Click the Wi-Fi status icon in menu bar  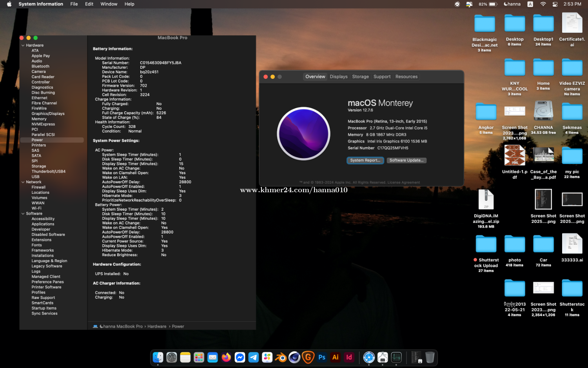(543, 4)
